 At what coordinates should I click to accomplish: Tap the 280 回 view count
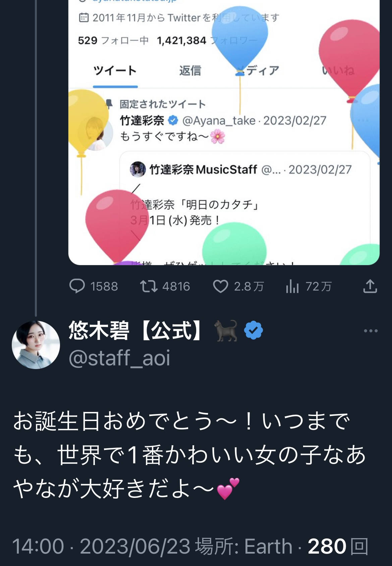(338, 546)
